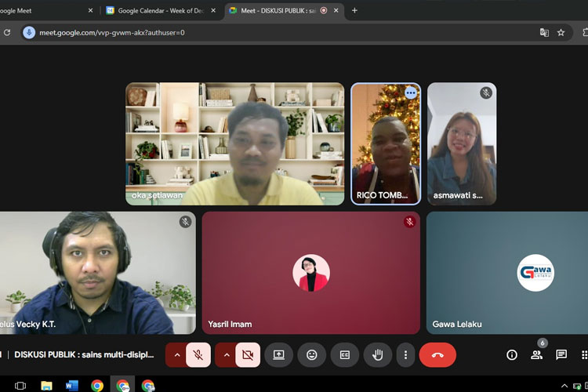This screenshot has width=588, height=392.
Task: Open more options three-dot menu
Action: pos(405,355)
